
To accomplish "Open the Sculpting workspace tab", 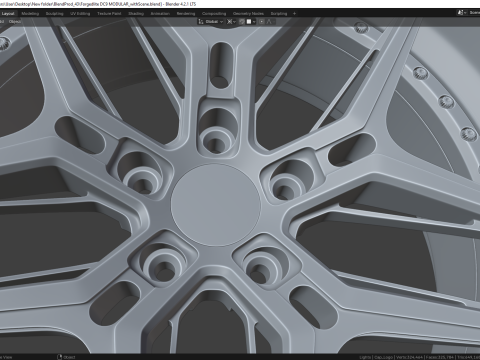I will (x=54, y=14).
